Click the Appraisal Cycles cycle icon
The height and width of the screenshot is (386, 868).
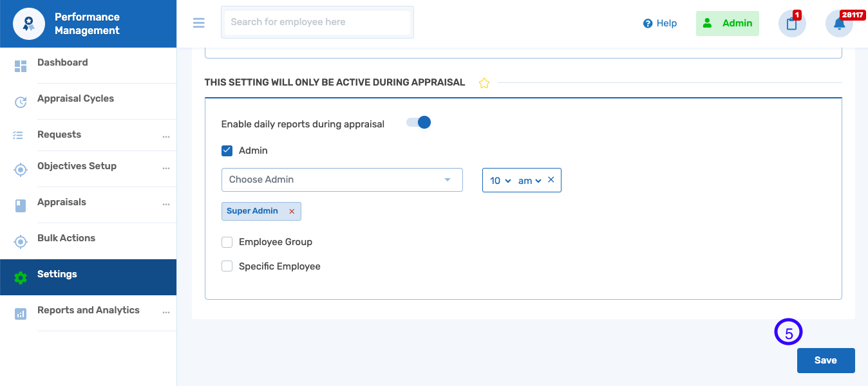click(20, 102)
